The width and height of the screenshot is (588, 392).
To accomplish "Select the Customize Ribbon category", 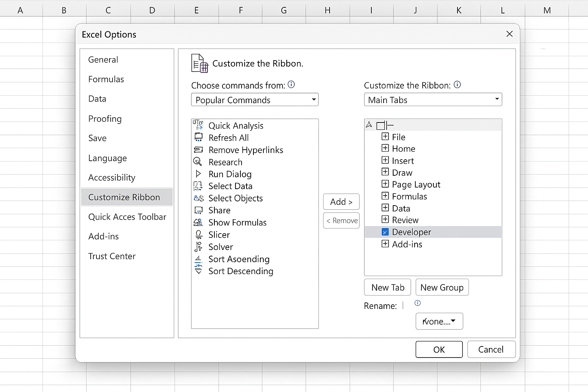I will 127,197.
